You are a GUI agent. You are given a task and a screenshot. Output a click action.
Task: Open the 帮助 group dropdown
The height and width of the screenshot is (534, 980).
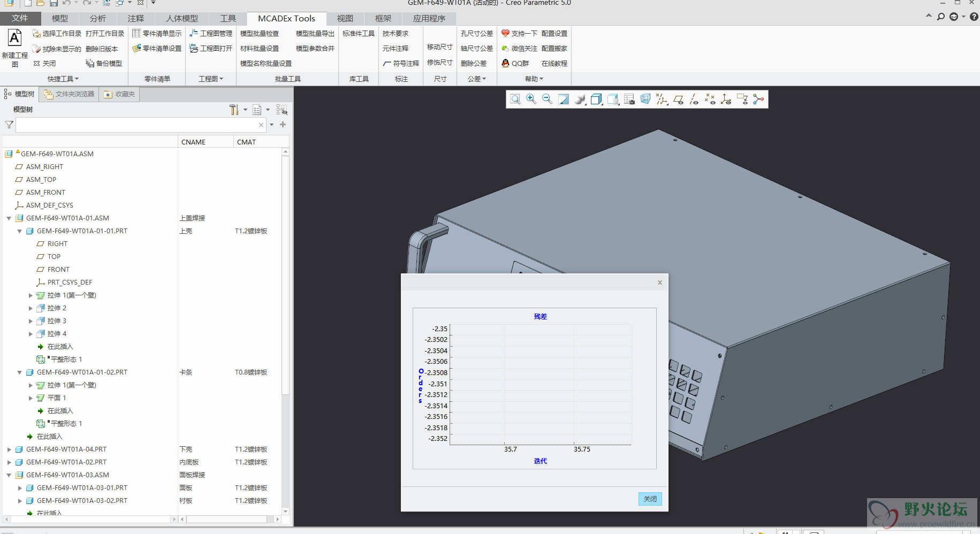point(534,79)
